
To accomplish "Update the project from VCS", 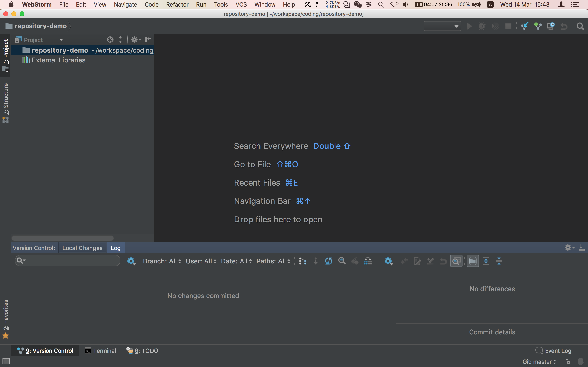I will click(x=524, y=26).
